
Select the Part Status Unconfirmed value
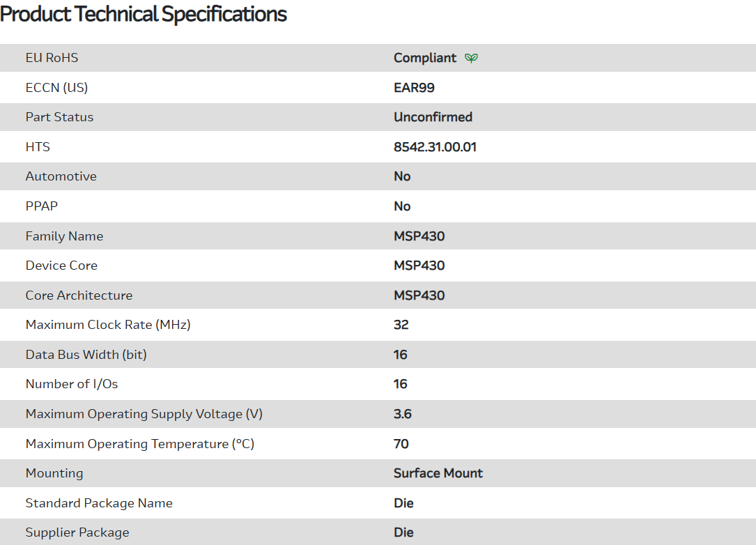(433, 117)
